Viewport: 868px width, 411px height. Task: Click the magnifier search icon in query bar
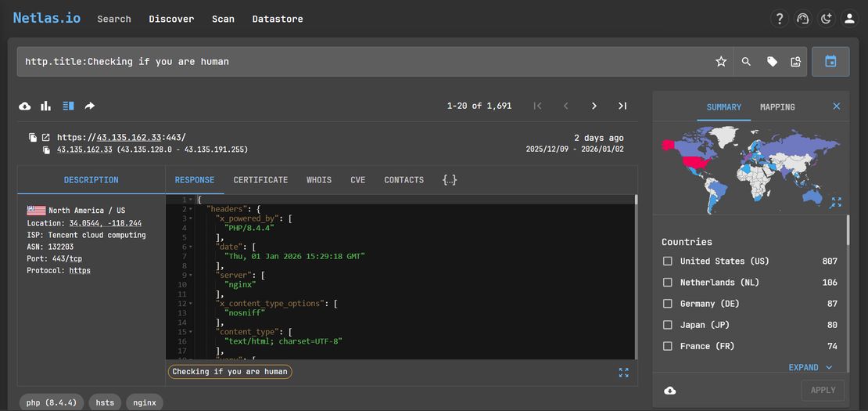coord(746,62)
